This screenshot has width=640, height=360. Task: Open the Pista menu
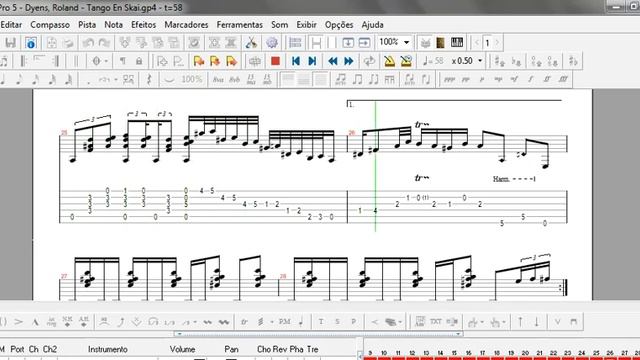87,25
